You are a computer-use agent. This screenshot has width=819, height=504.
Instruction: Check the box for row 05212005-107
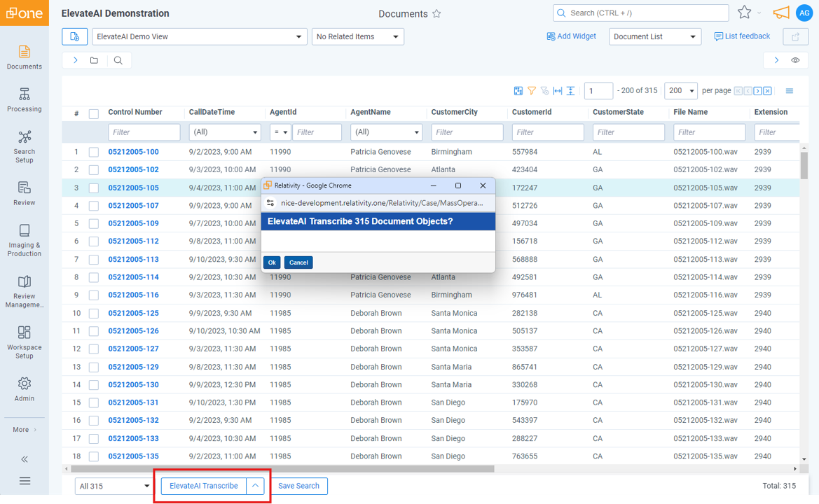94,206
